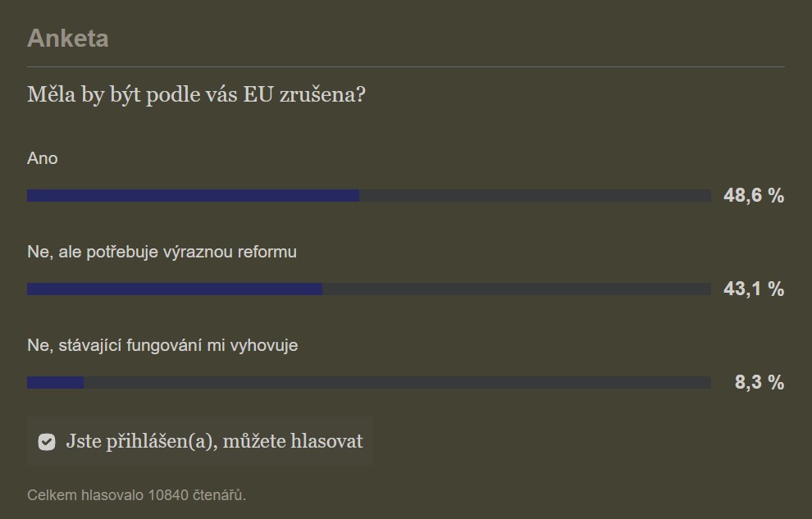
Task: Click the 48,6 % result value
Action: coord(754,196)
